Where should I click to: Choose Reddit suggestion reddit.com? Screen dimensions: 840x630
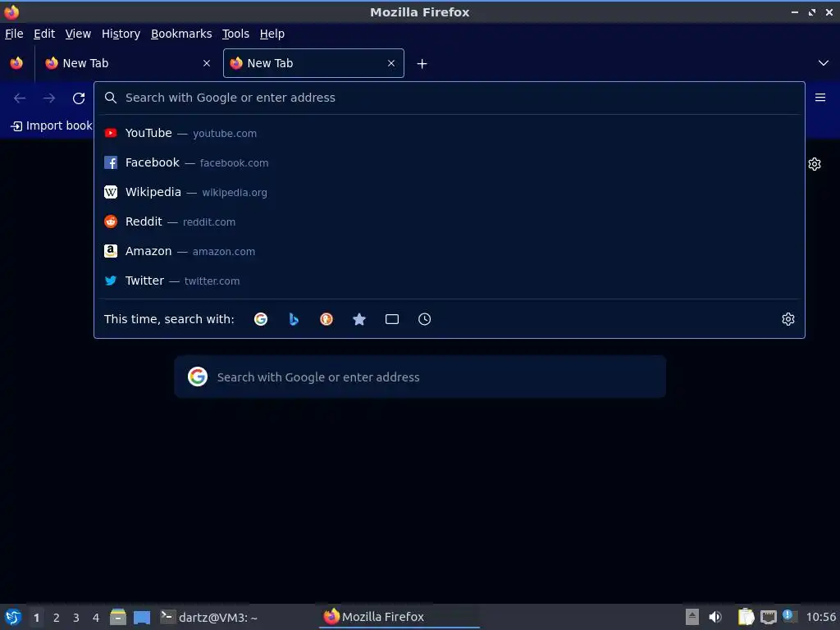click(449, 221)
